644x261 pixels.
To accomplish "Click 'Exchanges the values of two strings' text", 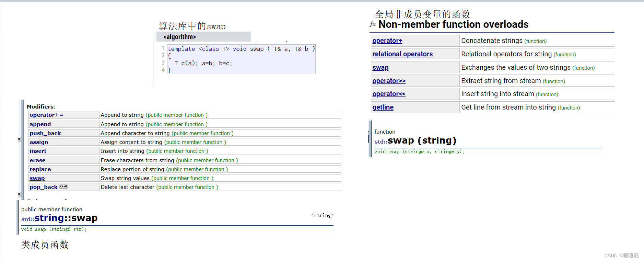I will click(516, 67).
